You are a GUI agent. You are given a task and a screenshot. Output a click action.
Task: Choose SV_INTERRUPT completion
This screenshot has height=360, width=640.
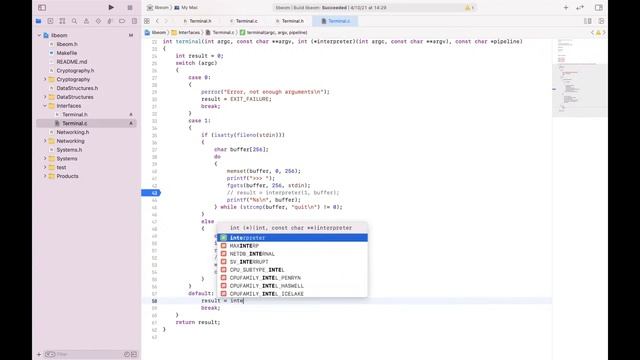pos(292,262)
